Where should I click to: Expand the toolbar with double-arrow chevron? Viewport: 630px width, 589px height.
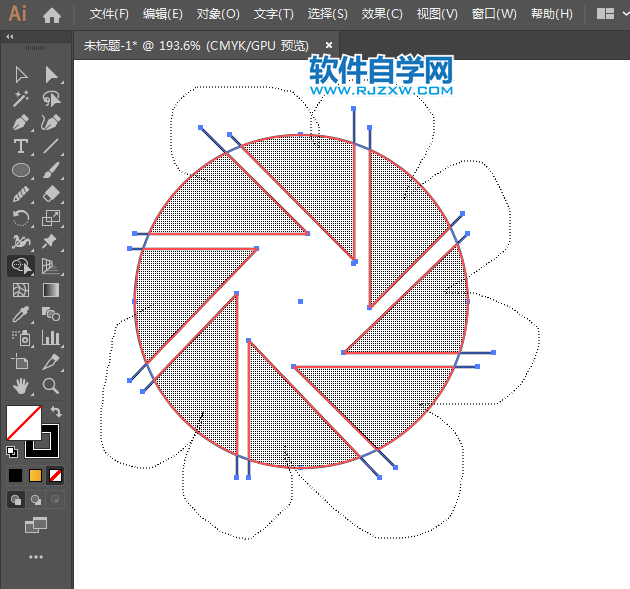click(x=10, y=36)
